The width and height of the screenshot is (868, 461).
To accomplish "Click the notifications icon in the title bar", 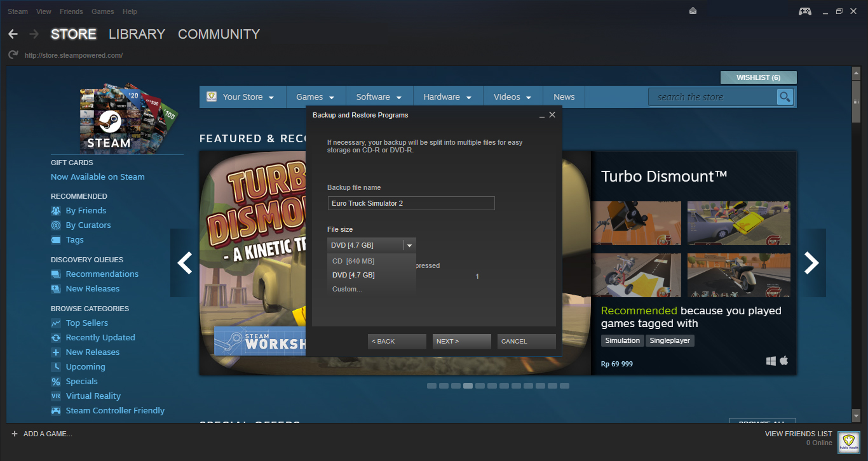I will [x=693, y=11].
